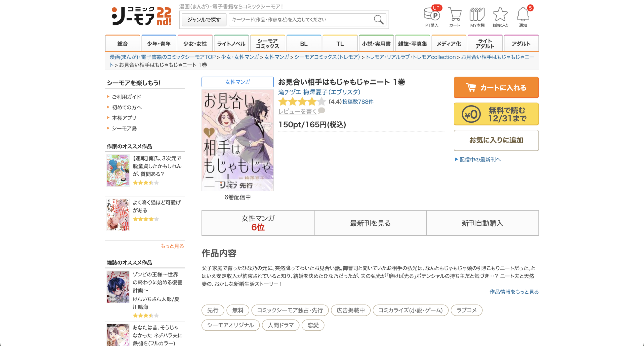Click 作品情報をもっと見る link
This screenshot has height=346, width=644.
coord(514,292)
